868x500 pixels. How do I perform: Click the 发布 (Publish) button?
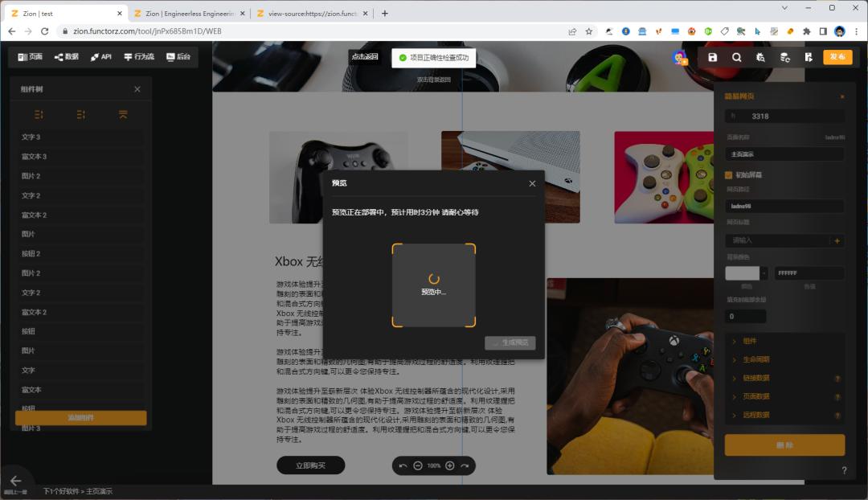[x=837, y=57]
